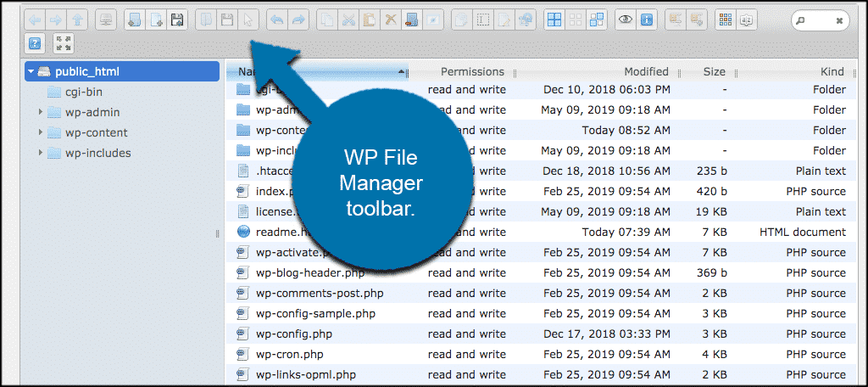Open the Sort a-z menu
This screenshot has height=387, width=868.
click(x=747, y=20)
